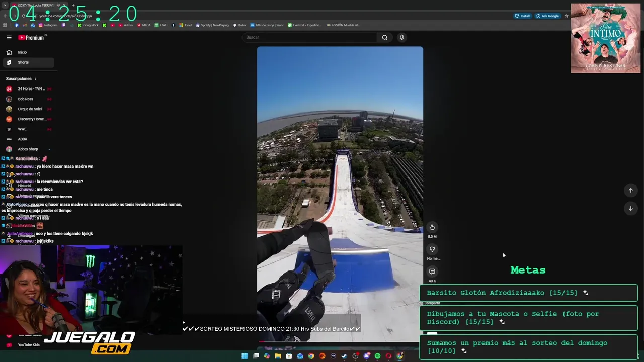Go to YouTube Premium home via logo
This screenshot has height=362, width=644.
tap(31, 37)
